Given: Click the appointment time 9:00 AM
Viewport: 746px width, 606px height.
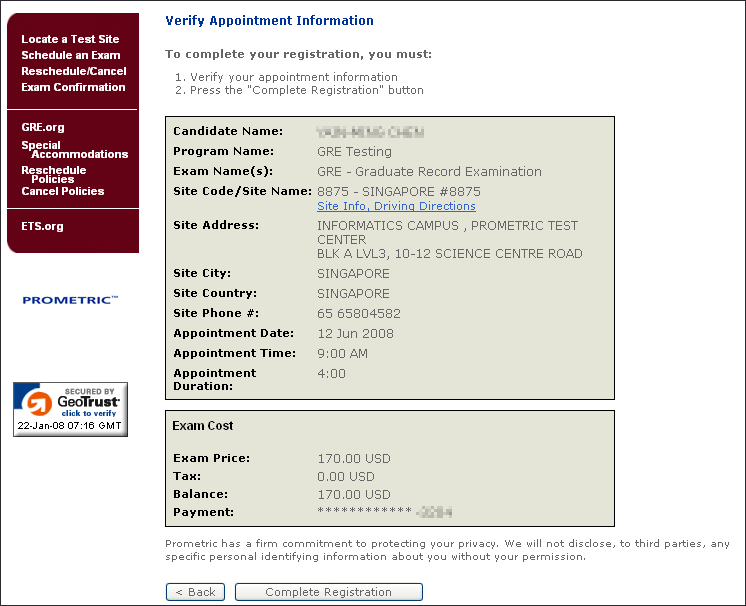Looking at the screenshot, I should pos(343,353).
